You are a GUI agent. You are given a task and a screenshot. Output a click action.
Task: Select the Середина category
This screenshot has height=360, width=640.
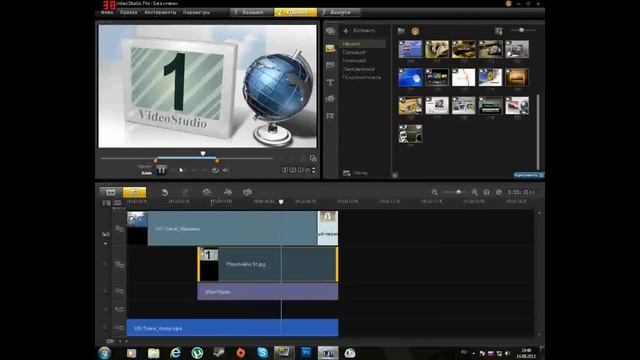354,52
